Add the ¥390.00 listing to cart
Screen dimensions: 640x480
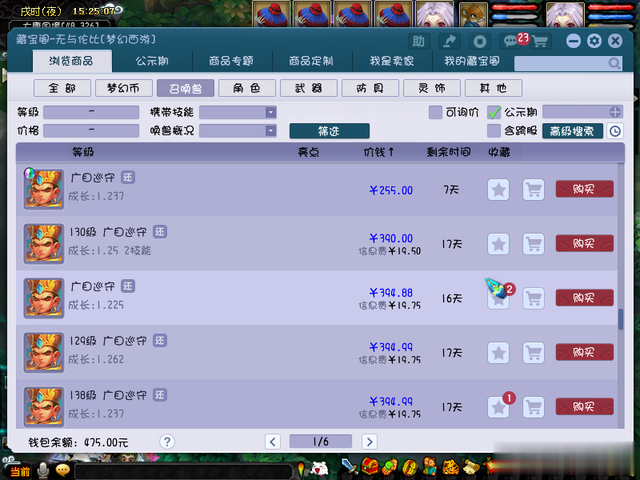point(533,244)
